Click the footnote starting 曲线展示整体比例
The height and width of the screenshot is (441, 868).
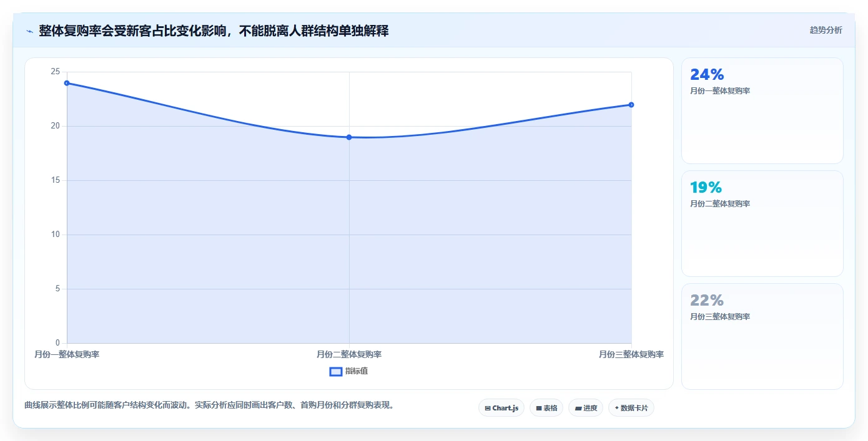click(x=209, y=405)
